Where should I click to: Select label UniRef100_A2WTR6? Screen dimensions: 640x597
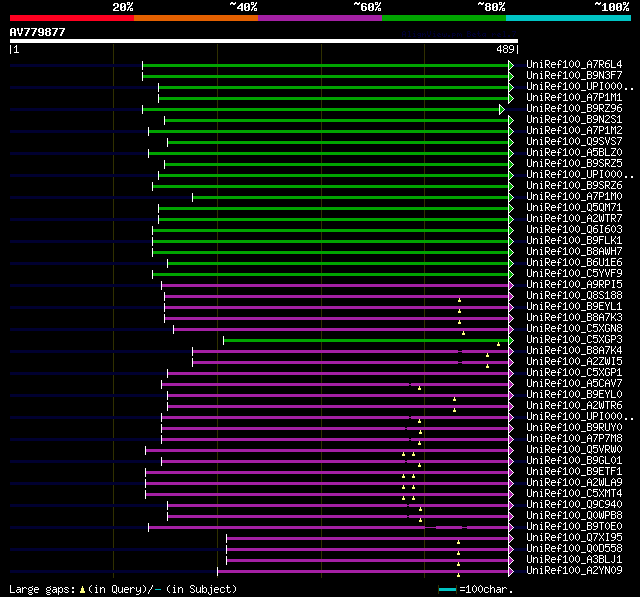(574, 406)
